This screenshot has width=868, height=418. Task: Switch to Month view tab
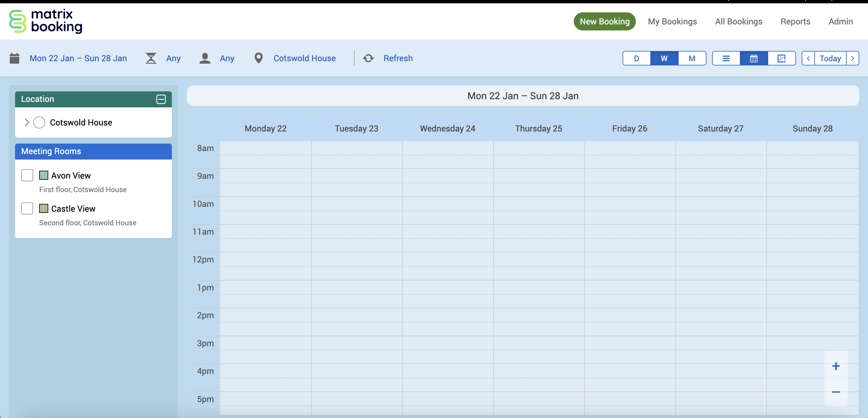click(x=691, y=58)
